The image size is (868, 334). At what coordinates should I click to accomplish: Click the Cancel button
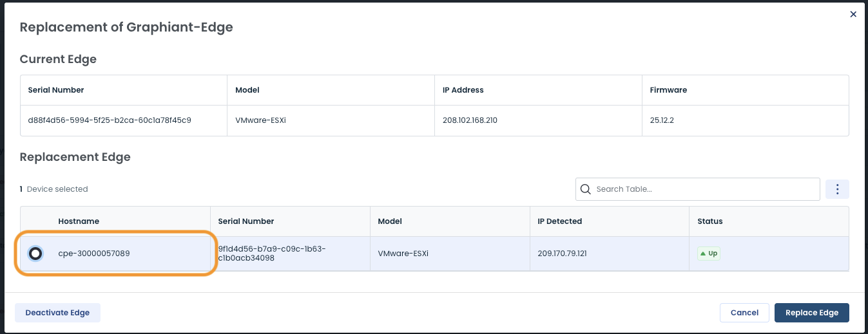744,313
